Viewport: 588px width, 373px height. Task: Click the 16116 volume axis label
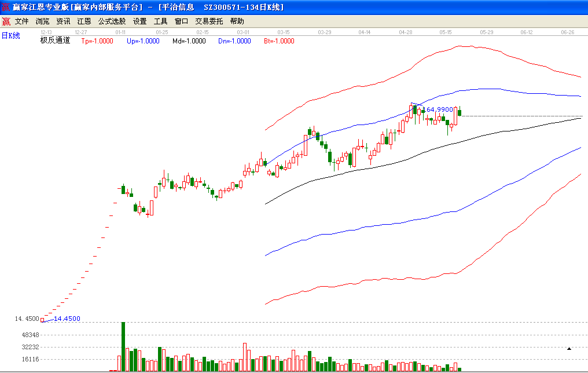(30, 359)
